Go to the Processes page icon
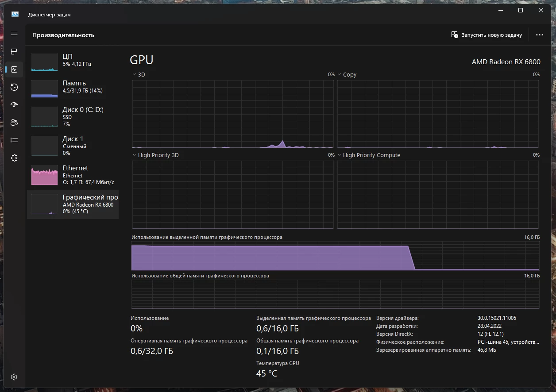This screenshot has width=556, height=392. (14, 52)
